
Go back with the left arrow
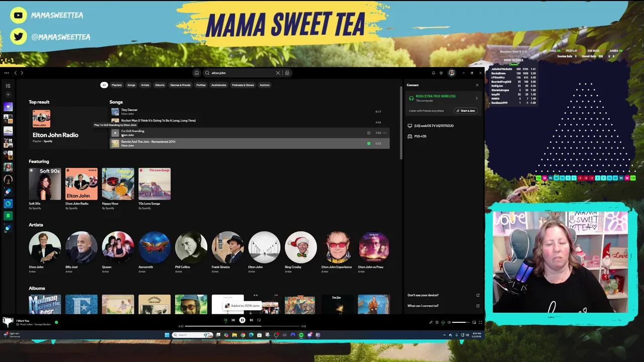[x=16, y=73]
